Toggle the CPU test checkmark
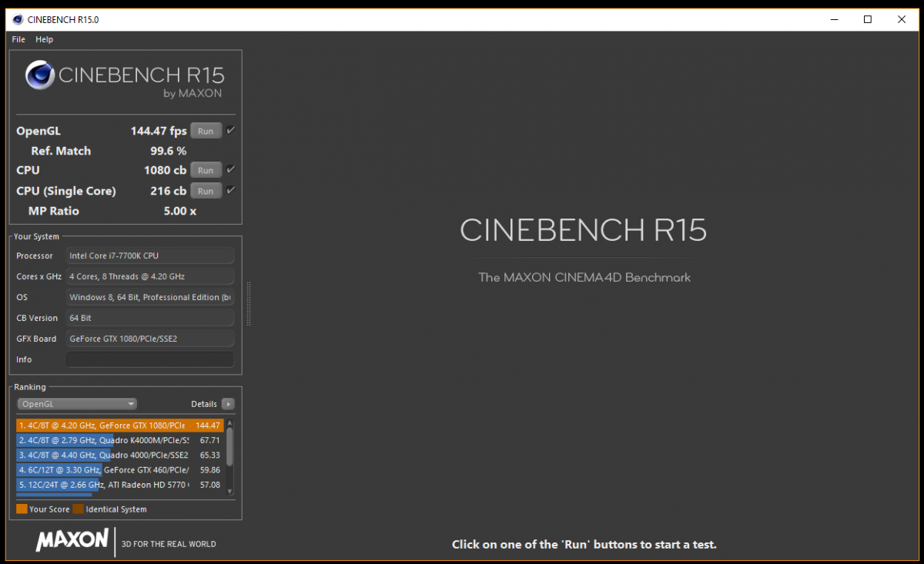 [230, 169]
